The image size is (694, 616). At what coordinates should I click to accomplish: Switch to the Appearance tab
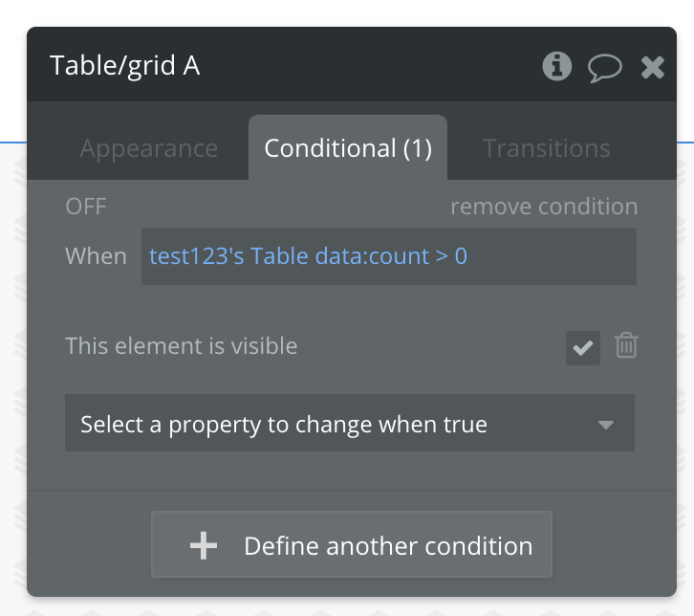(148, 149)
